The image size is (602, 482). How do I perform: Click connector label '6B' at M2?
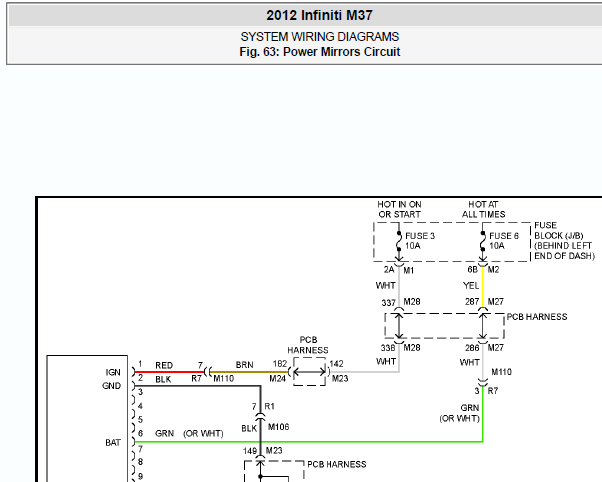tap(472, 270)
